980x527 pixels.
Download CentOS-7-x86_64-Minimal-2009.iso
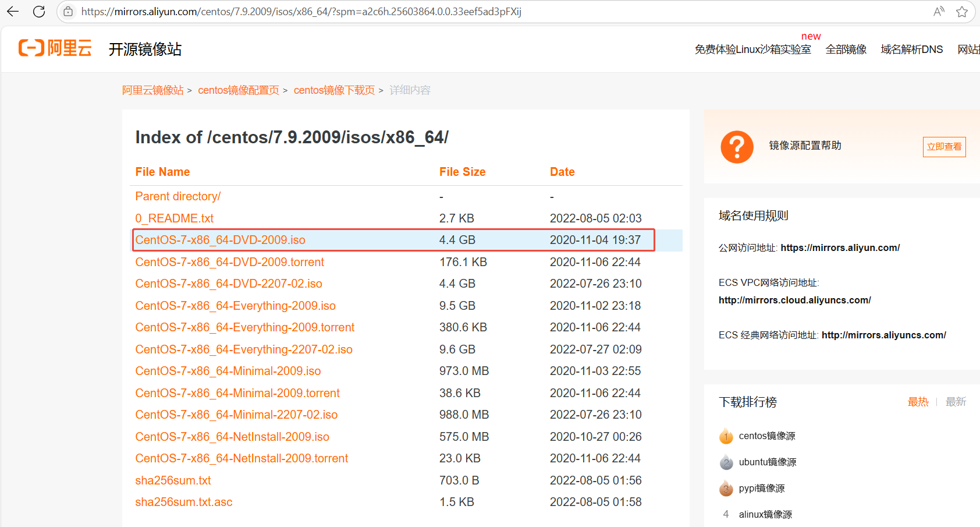[228, 371]
